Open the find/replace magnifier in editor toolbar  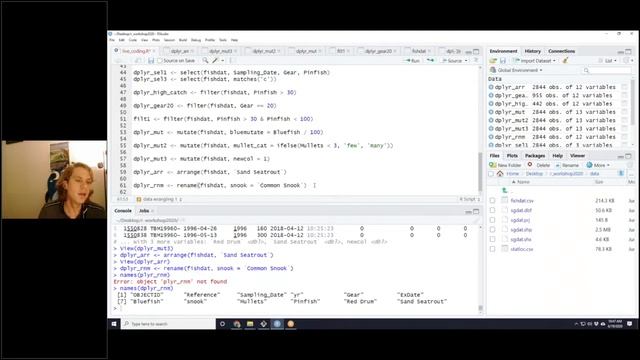click(205, 60)
